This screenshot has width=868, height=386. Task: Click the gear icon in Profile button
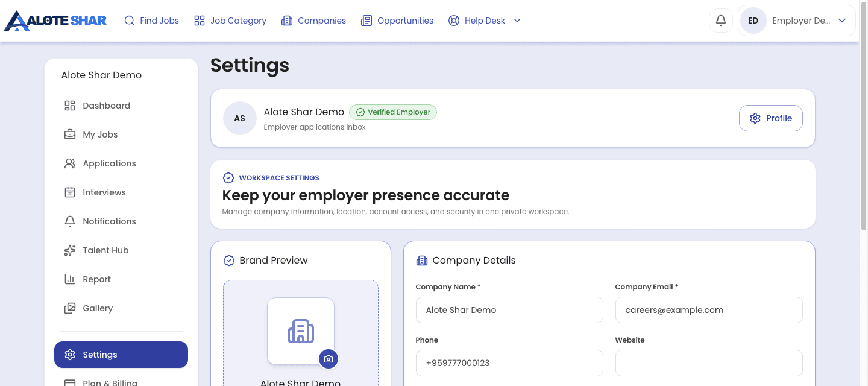(x=755, y=118)
